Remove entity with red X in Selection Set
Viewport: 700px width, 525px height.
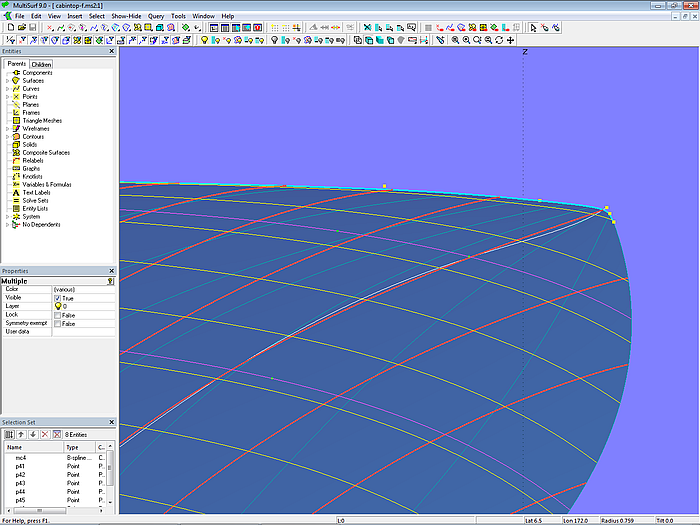pos(44,434)
